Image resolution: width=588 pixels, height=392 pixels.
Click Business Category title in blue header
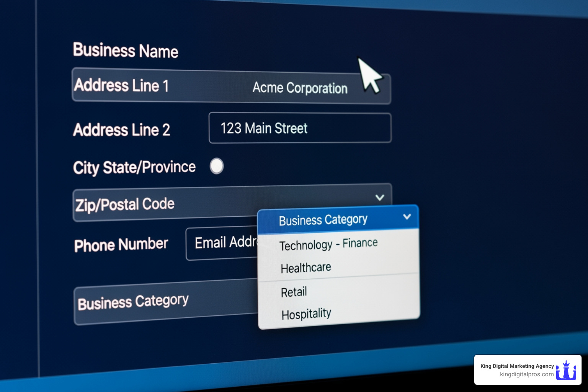323,220
